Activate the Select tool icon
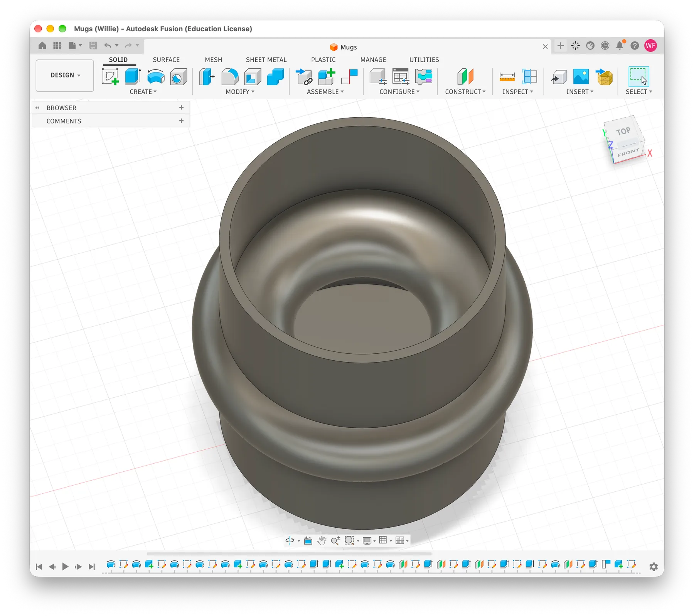This screenshot has width=694, height=616. click(x=638, y=76)
